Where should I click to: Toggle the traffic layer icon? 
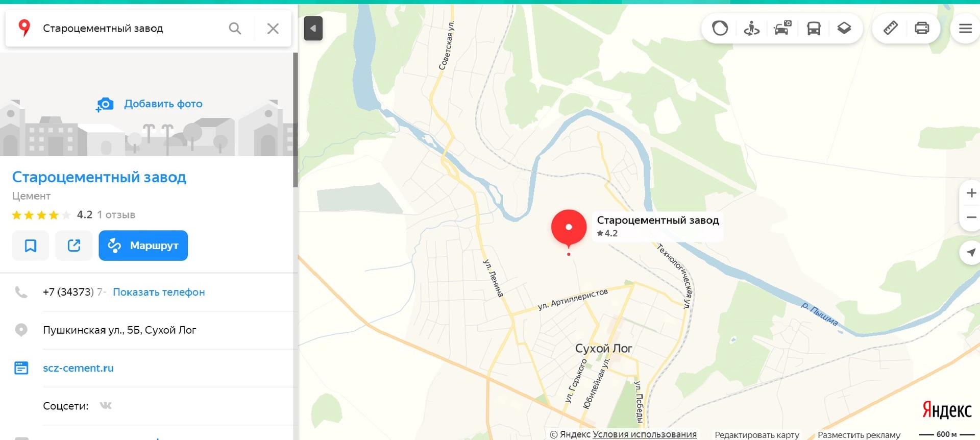[720, 28]
